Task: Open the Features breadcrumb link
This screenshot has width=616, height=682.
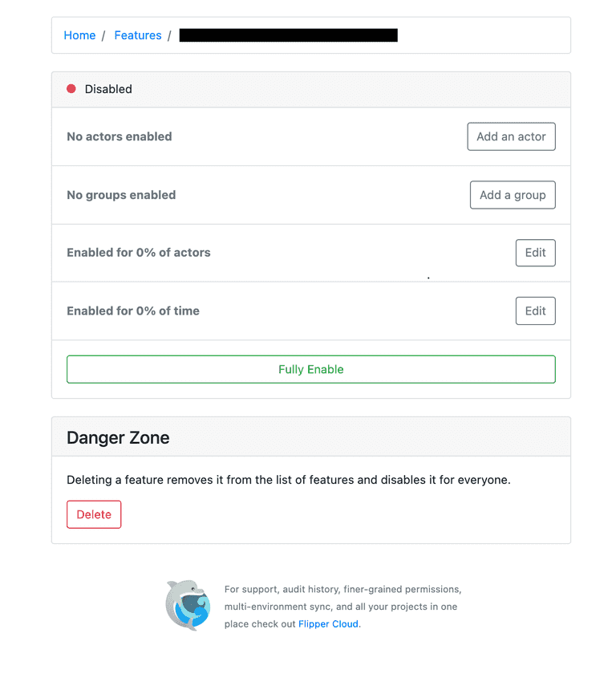Action: [x=138, y=35]
